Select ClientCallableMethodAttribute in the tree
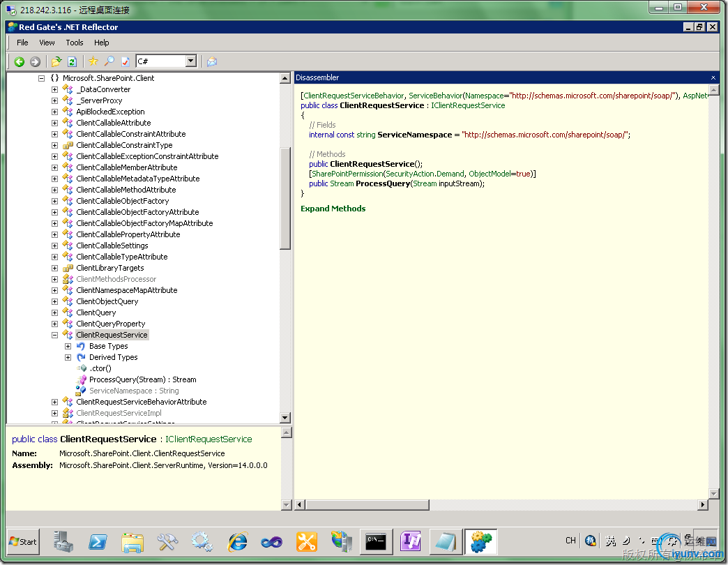728x565 pixels. pos(126,190)
